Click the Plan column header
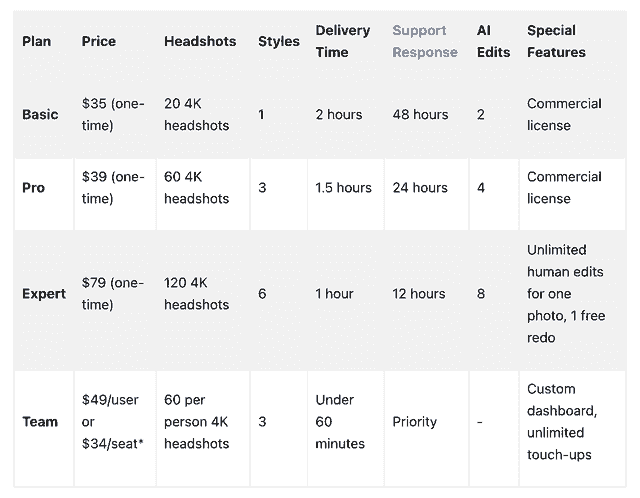640x498 pixels. (37, 41)
